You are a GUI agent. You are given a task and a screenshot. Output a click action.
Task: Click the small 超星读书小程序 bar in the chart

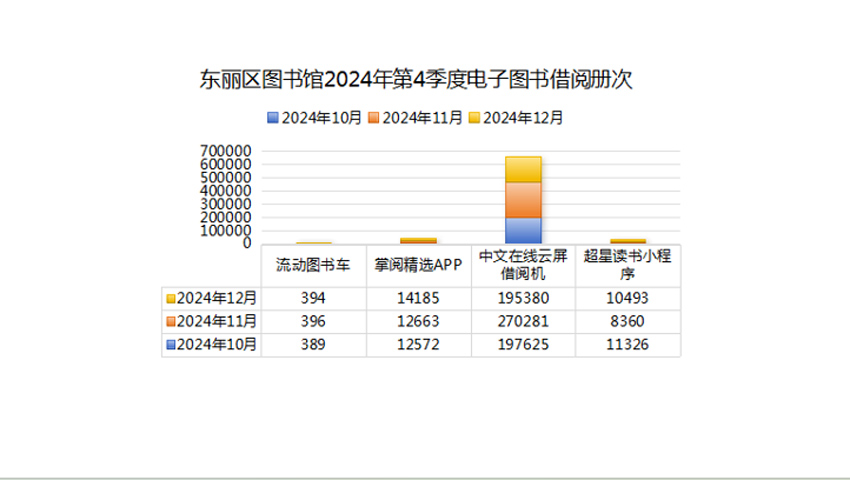[628, 240]
